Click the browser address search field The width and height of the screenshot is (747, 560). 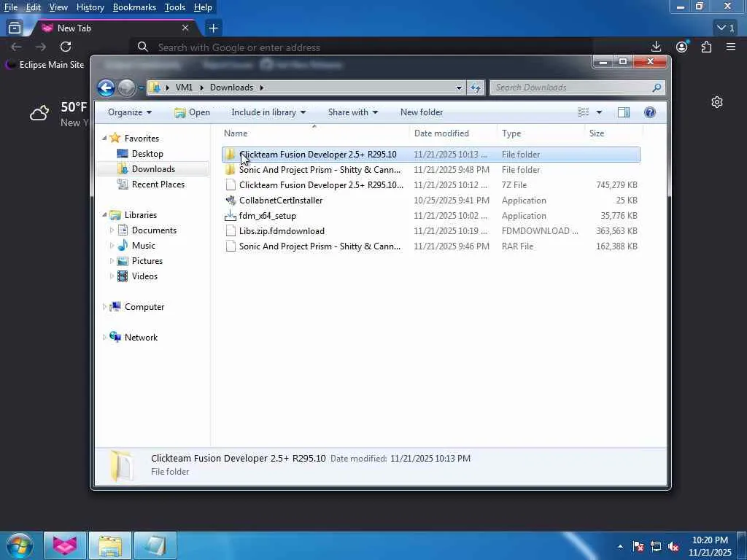click(x=362, y=47)
